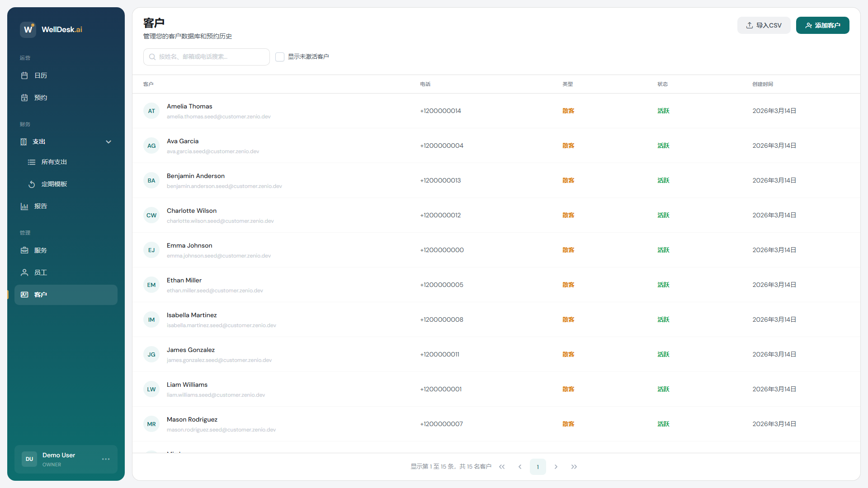Screen dimensions: 868x488
Task: Select page 1 in pagination
Action: point(538,467)
